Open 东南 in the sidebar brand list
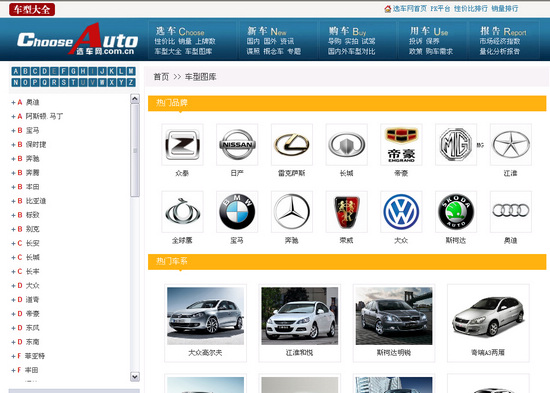550x393 pixels. coord(33,342)
